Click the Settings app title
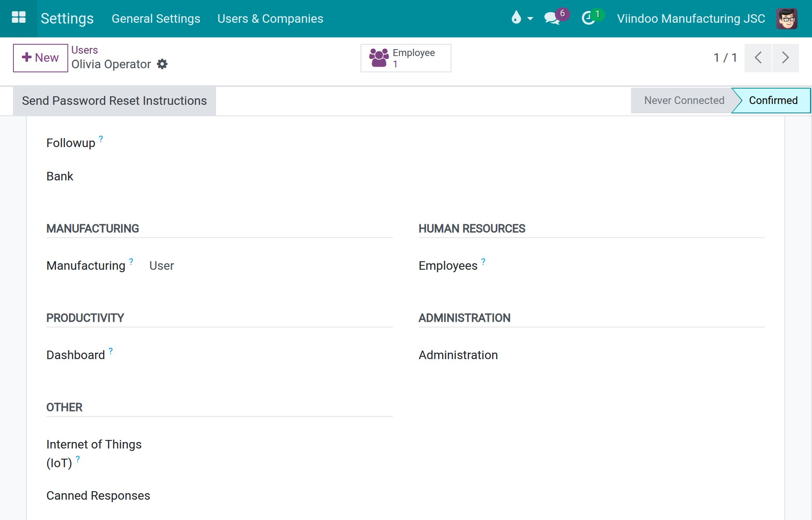 [67, 19]
